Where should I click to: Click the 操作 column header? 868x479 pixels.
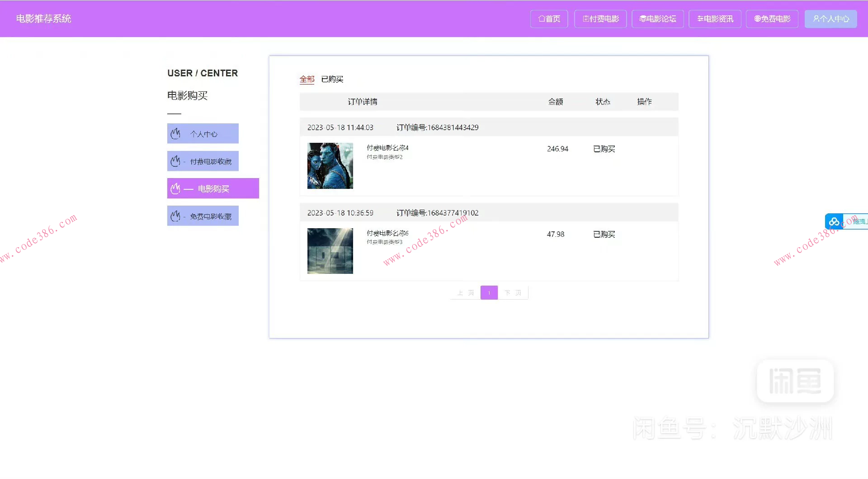tap(644, 102)
